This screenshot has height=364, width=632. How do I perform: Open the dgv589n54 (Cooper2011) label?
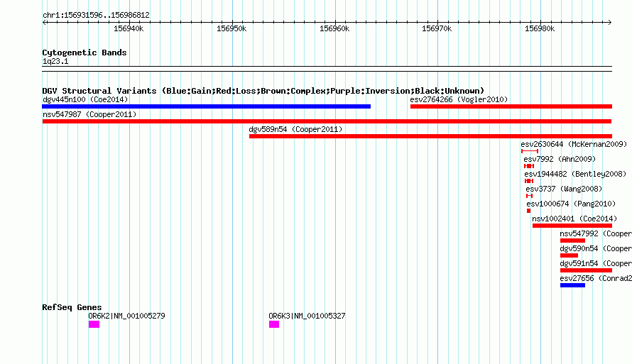click(295, 129)
